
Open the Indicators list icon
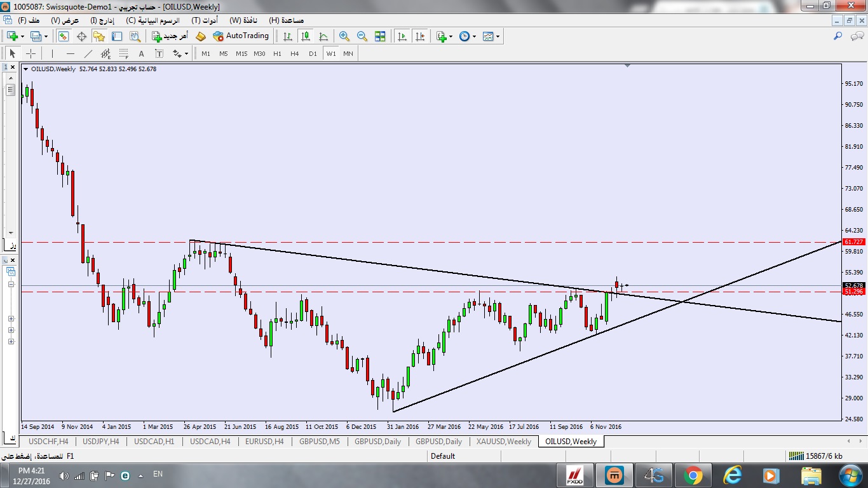(x=442, y=36)
